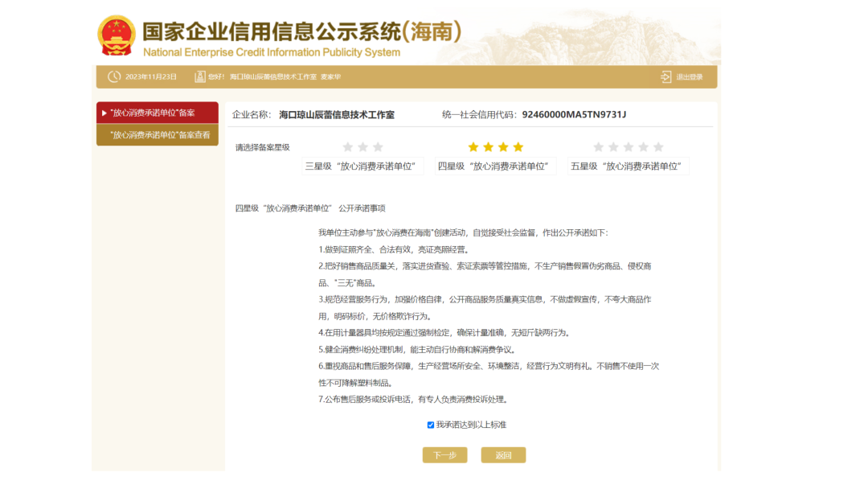Click 请选择备案星级 label
The height and width of the screenshot is (489, 868).
click(262, 147)
